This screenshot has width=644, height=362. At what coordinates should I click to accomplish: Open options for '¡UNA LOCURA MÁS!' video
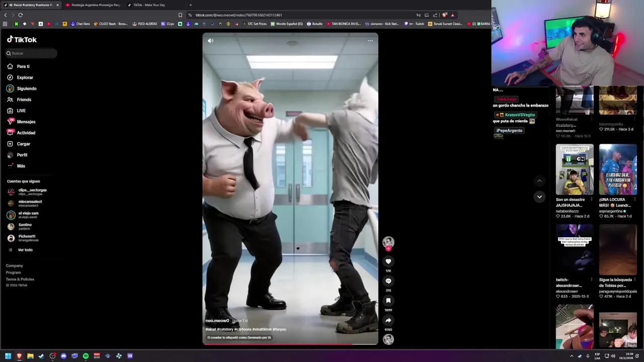coord(634,200)
